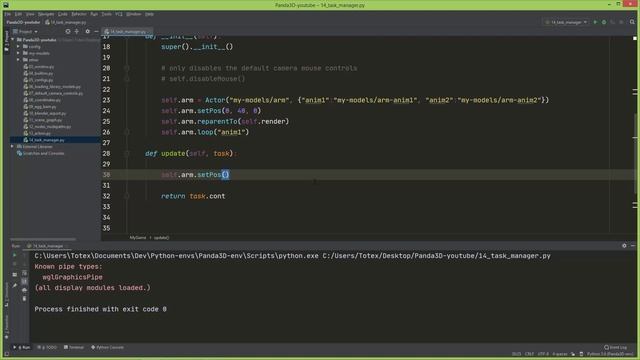Viewport: 640px width, 360px height.
Task: Fold the update method at line 28
Action: point(127,153)
